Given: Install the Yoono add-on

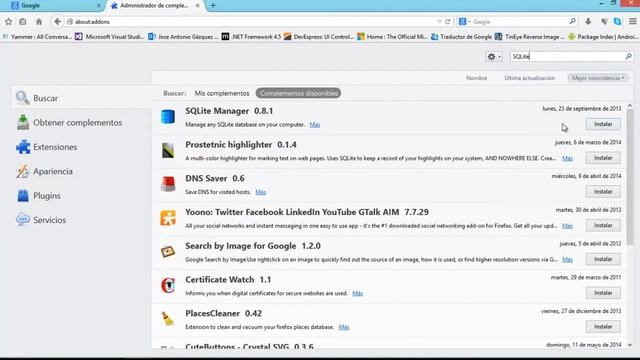Looking at the screenshot, I should (603, 225).
